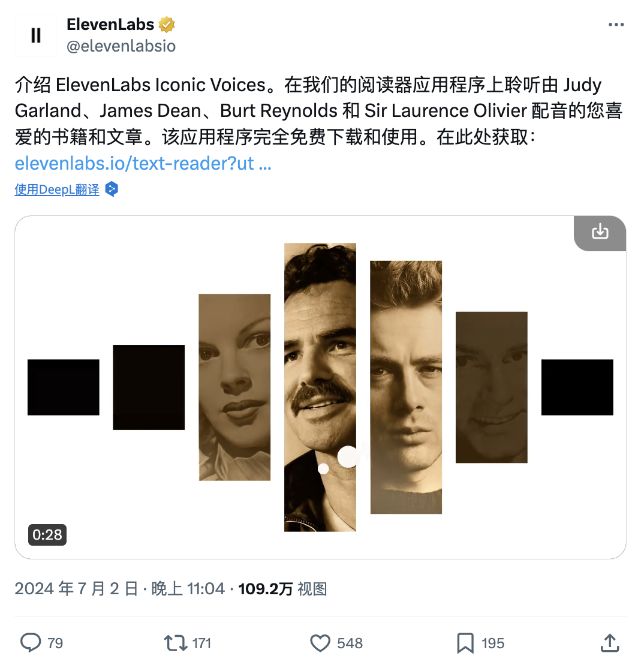Like the post with the heart icon
The image size is (644, 668).
click(320, 643)
